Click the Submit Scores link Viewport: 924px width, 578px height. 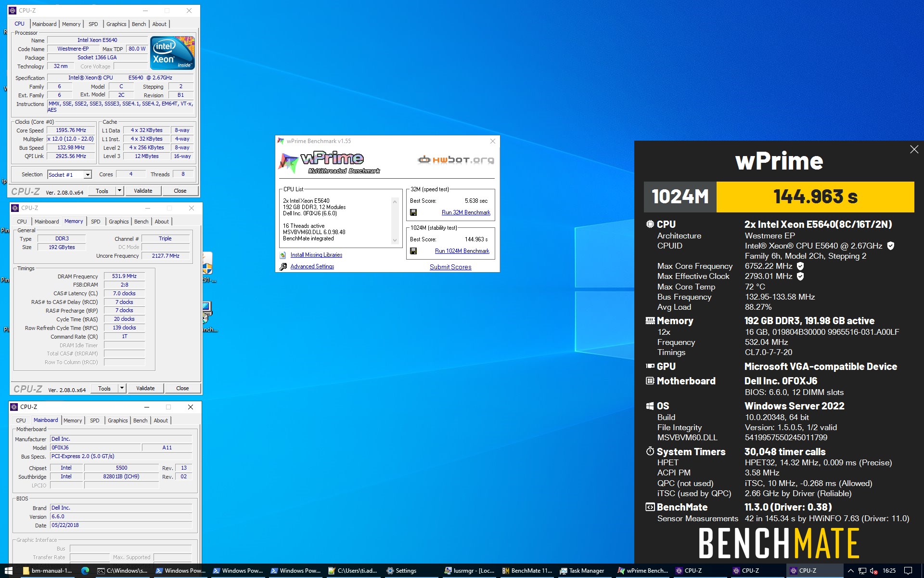coord(450,267)
